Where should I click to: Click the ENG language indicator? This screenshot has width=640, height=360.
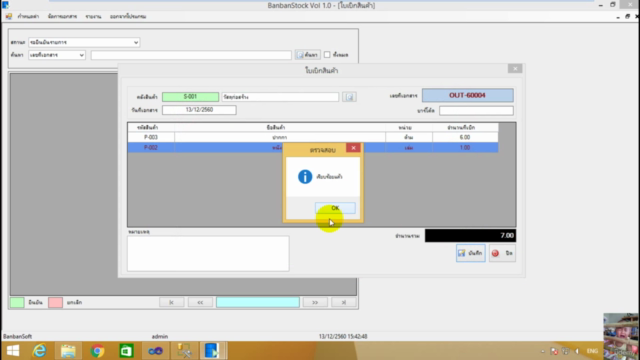pos(592,351)
